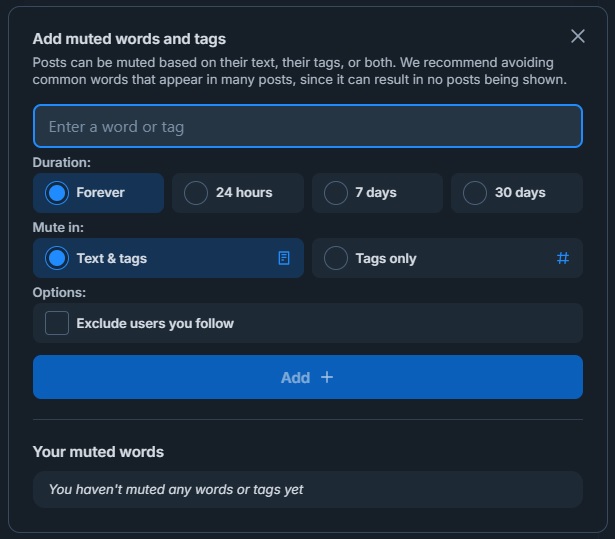
Task: Click the empty muted words list message
Action: (x=176, y=490)
